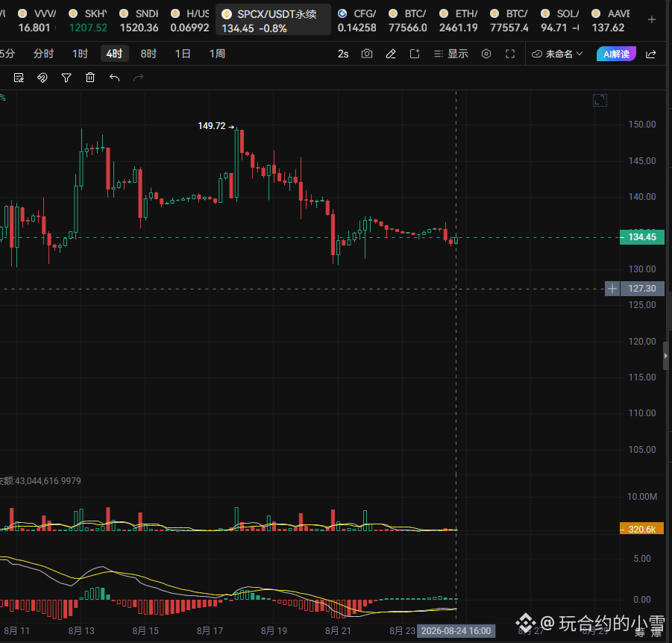Screen dimensions: 672x643
Task: Switch to 5分 timeframe
Action: click(x=7, y=54)
